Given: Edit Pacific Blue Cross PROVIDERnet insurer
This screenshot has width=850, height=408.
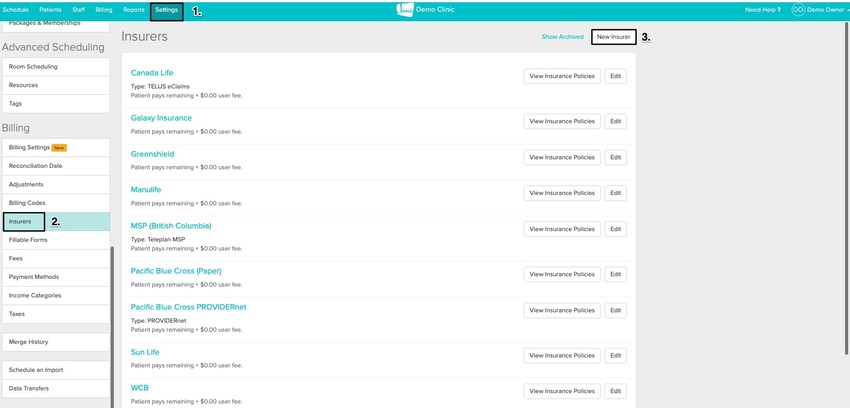Looking at the screenshot, I should coord(615,310).
